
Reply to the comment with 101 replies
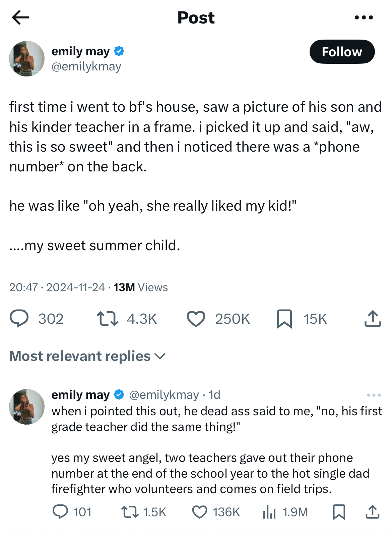point(60,512)
